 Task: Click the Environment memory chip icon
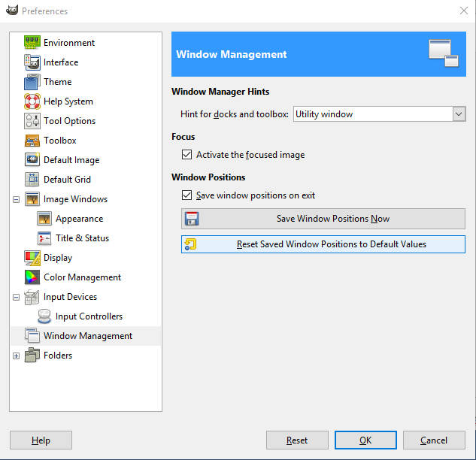[32, 43]
